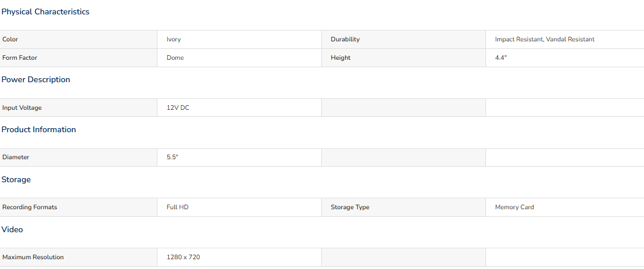
Task: Select the Color label cell
Action: pyautogui.click(x=79, y=40)
